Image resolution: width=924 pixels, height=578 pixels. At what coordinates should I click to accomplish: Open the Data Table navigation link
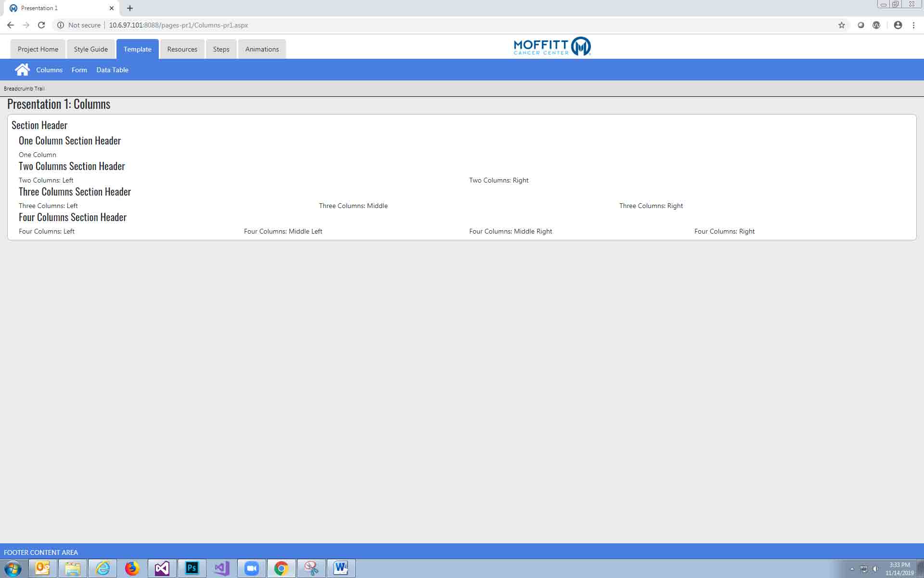[x=112, y=70]
